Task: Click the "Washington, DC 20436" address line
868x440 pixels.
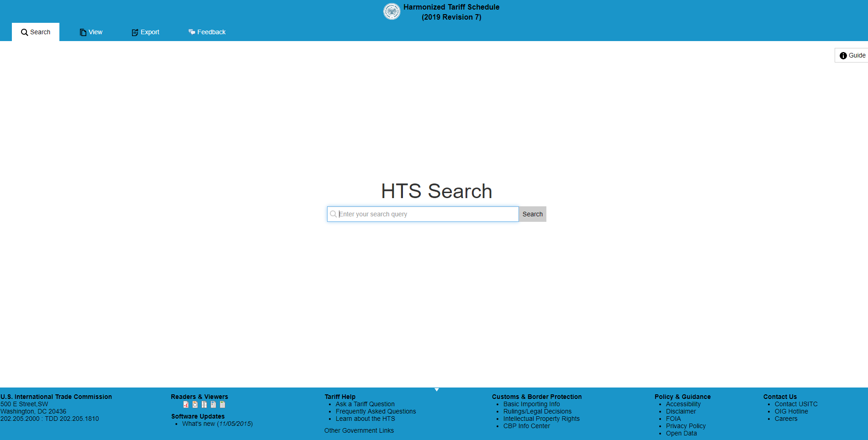Action: (33, 411)
